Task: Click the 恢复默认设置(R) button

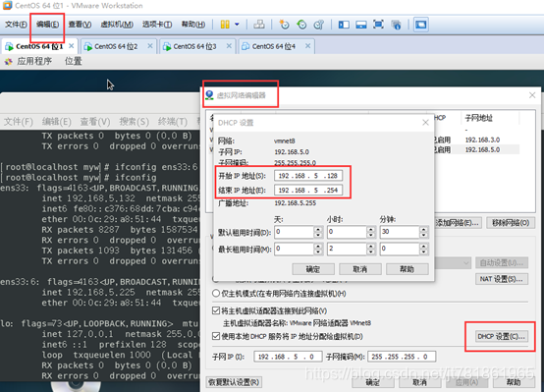Action: tap(234, 382)
